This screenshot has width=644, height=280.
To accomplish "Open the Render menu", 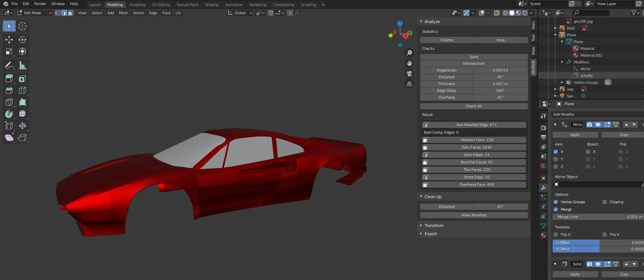I will 40,4.
